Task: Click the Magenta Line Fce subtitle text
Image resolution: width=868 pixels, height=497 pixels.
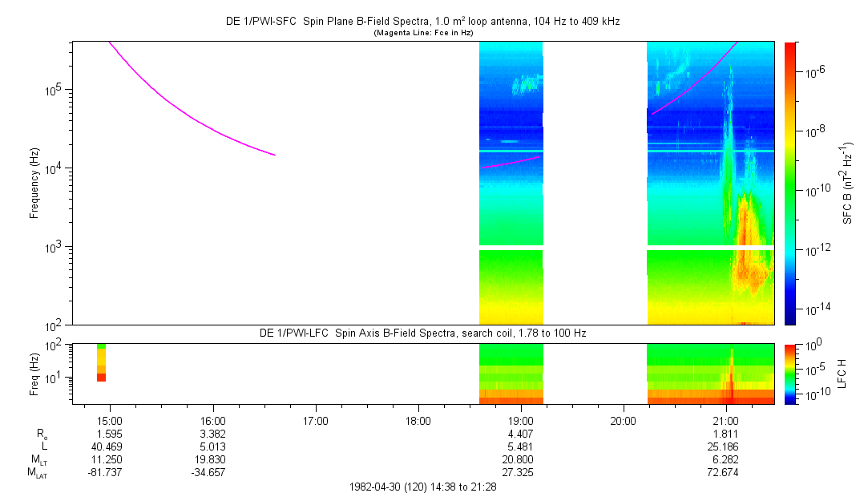Action: tap(422, 33)
